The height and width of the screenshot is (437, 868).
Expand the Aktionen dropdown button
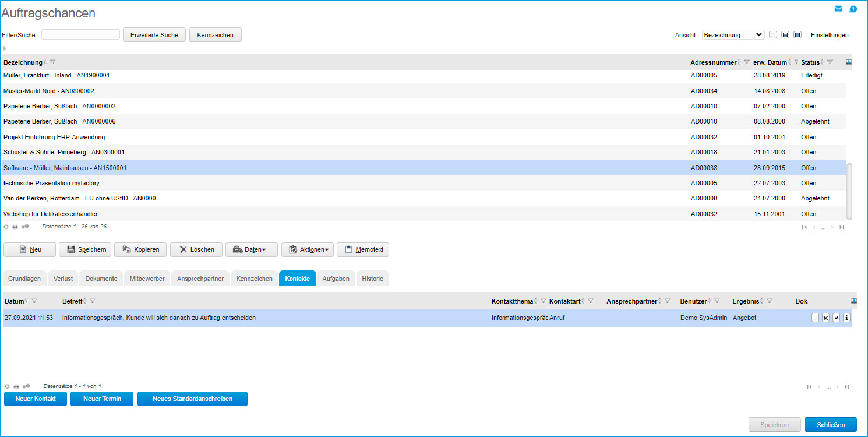(x=308, y=249)
